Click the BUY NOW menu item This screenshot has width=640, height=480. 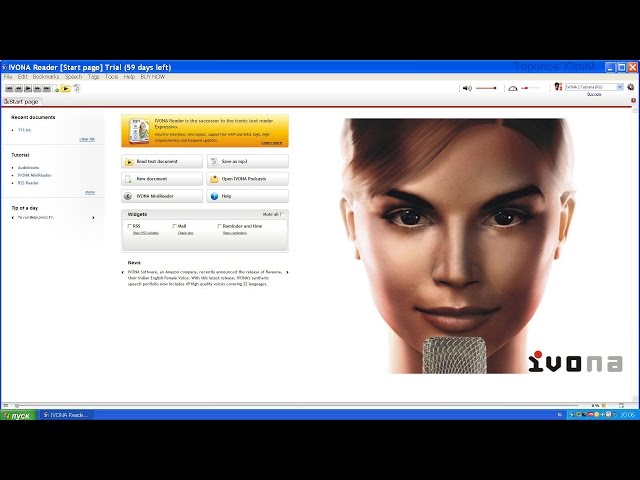(153, 77)
